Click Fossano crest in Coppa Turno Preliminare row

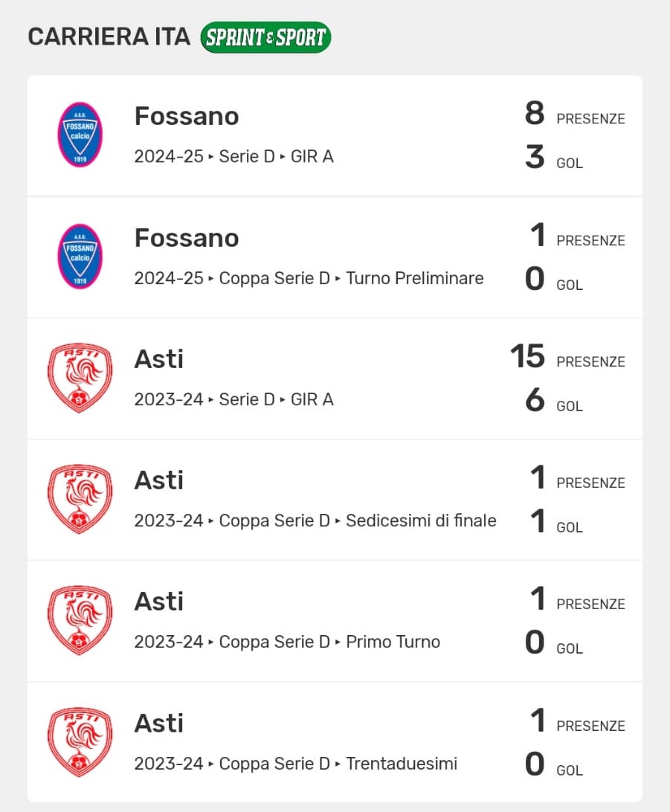point(80,257)
